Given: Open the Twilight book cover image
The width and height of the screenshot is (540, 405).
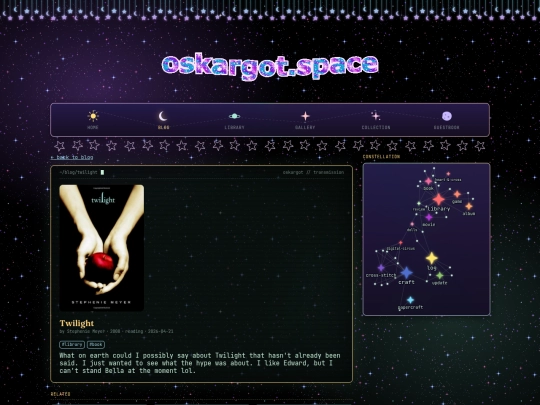Looking at the screenshot, I should pos(102,248).
